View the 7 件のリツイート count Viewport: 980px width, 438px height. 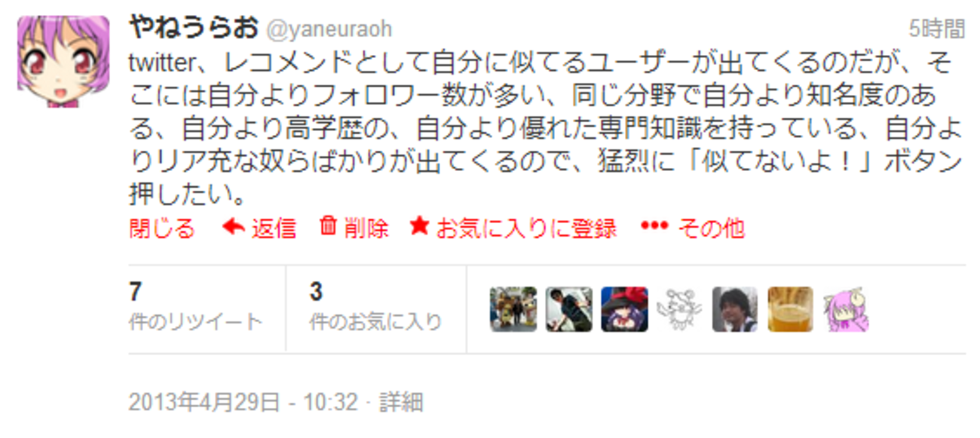196,308
